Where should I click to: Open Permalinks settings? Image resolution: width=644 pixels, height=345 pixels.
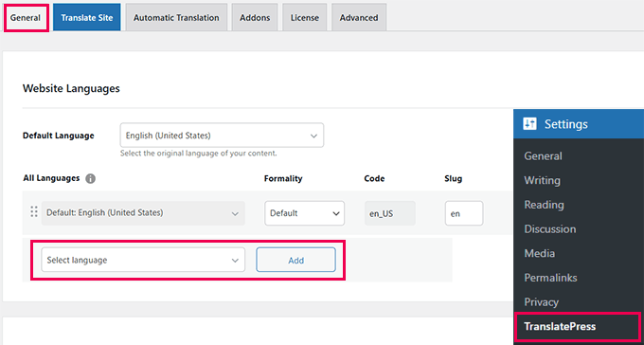pos(550,278)
